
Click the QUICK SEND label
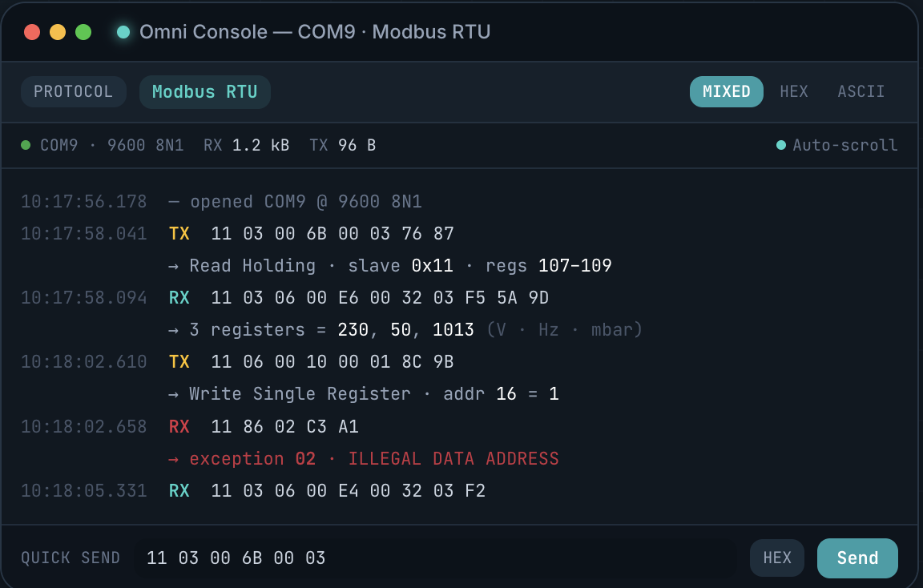(71, 558)
